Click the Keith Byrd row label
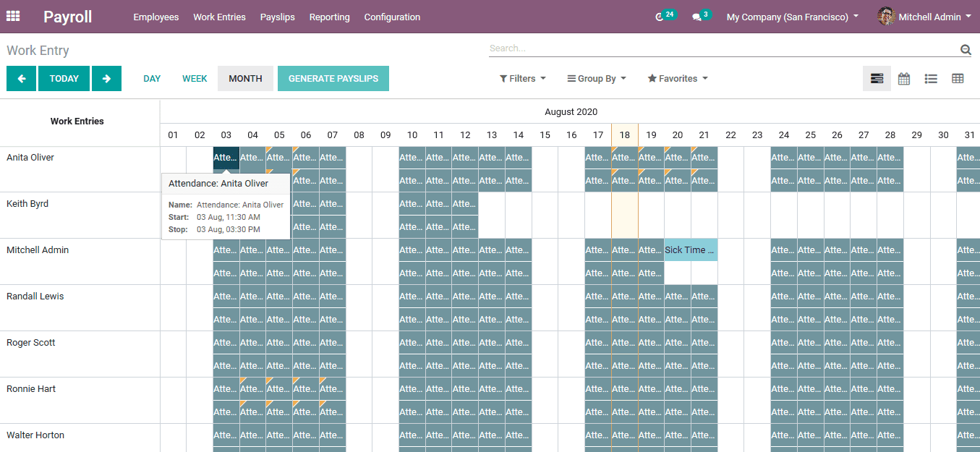The image size is (980, 452). [27, 204]
